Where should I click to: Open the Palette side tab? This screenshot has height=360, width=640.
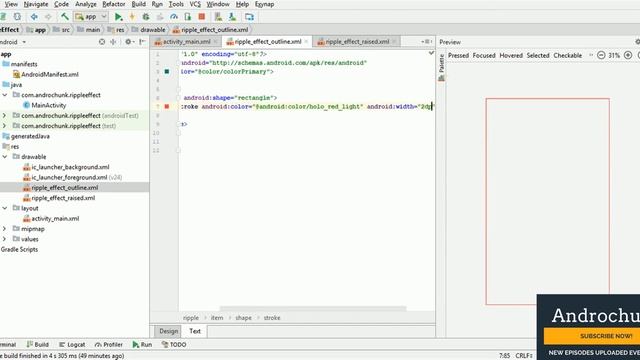click(441, 67)
